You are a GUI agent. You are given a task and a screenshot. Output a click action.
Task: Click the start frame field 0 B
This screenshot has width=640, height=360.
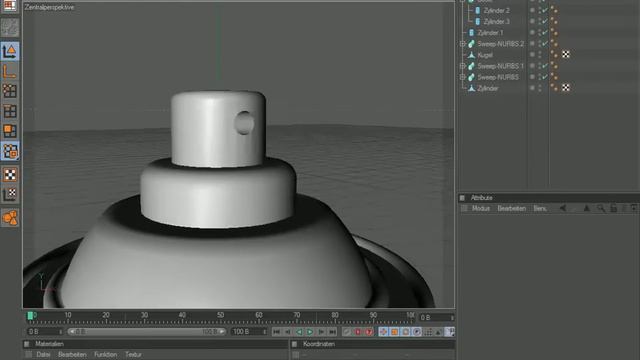(44, 332)
